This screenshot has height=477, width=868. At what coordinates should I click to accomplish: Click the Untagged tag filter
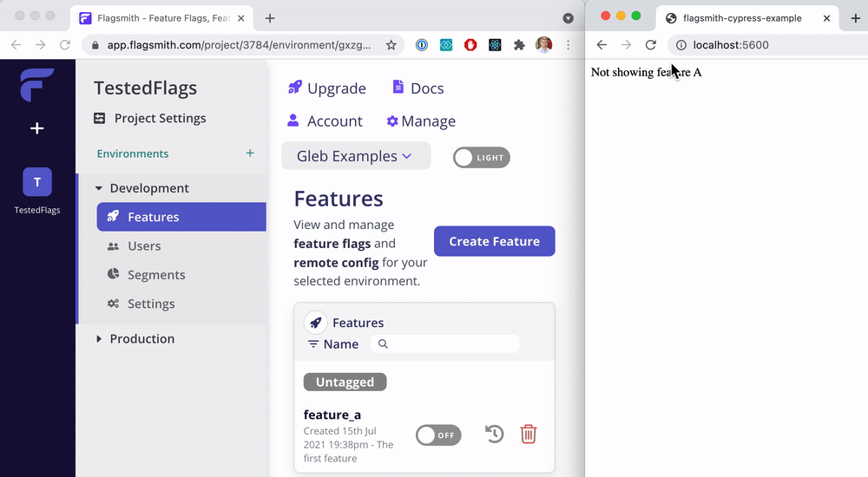click(x=345, y=382)
